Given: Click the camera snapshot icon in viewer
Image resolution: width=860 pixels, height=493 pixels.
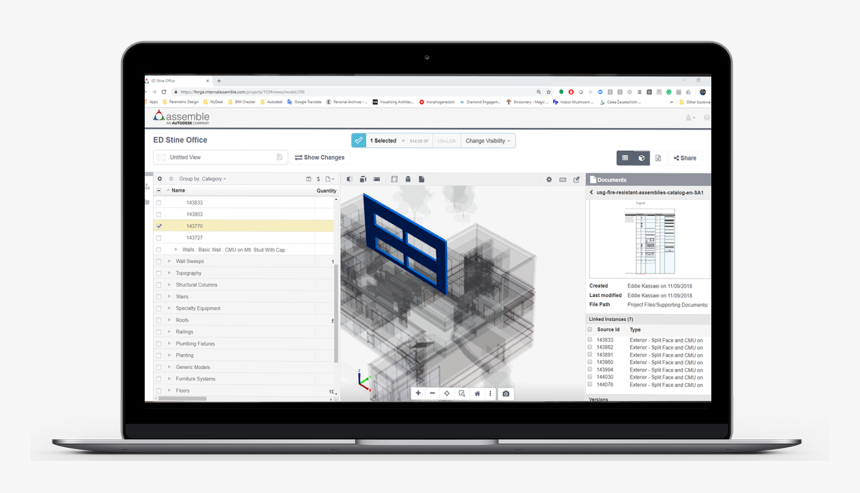Looking at the screenshot, I should [x=506, y=394].
